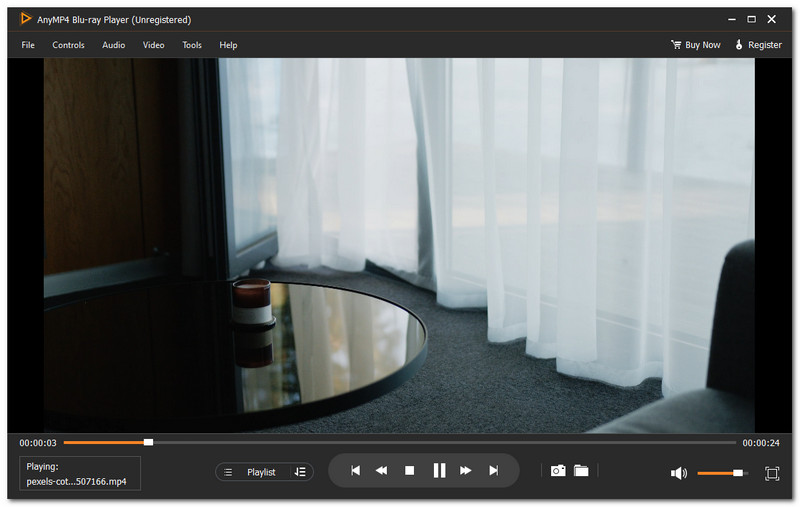Click the elapsed time 00:00:03

pos(38,443)
